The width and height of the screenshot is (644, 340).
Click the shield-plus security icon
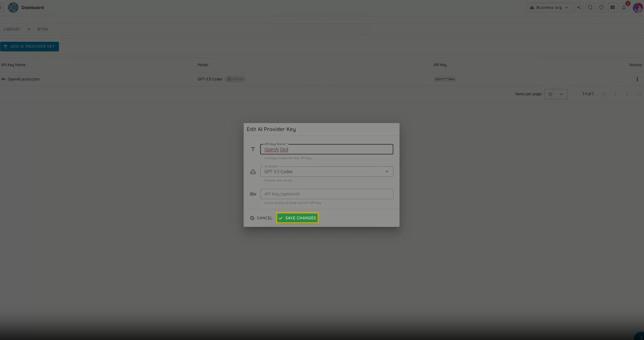590,7
